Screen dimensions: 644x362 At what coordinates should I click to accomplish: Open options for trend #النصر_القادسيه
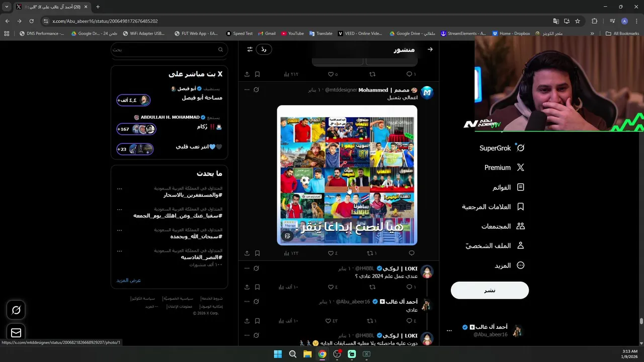[119, 250]
